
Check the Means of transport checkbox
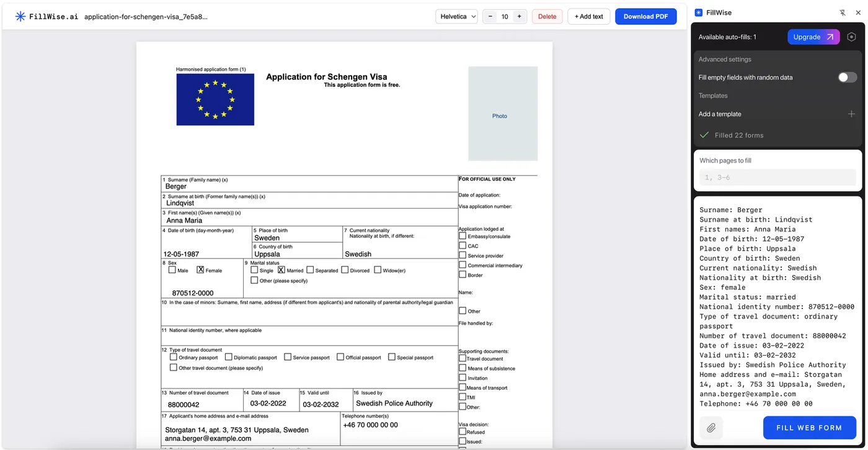click(463, 387)
